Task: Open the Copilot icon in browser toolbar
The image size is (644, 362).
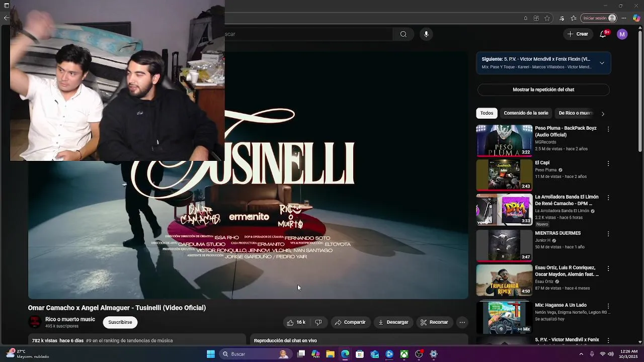Action: (x=636, y=18)
